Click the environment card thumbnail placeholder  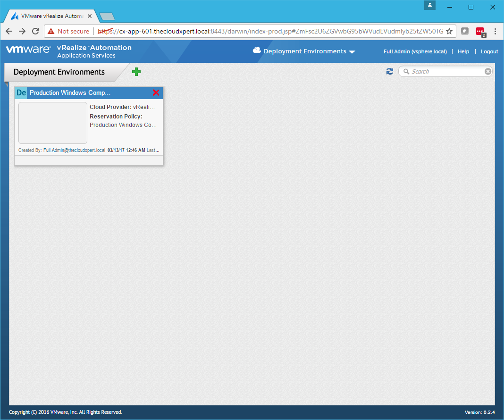53,123
